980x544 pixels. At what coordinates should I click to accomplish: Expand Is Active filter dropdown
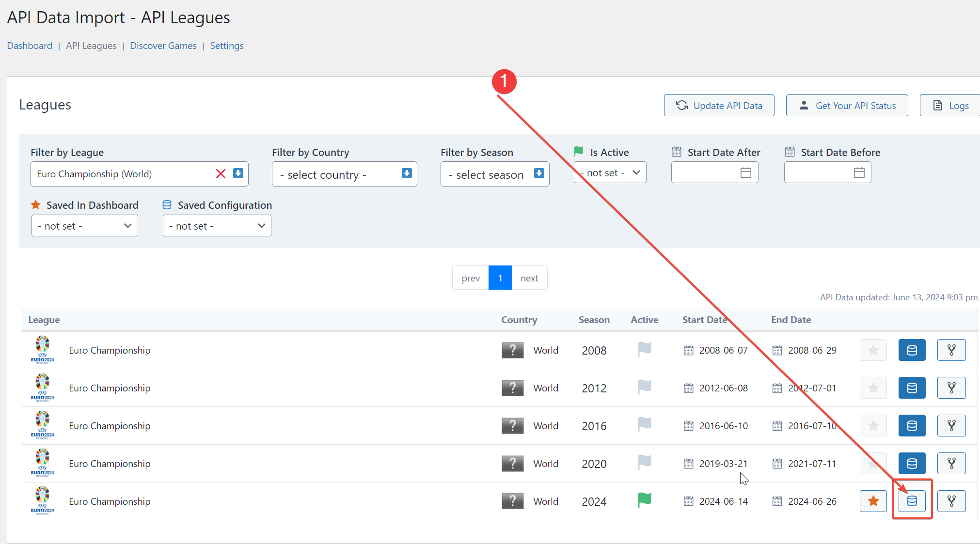[610, 172]
